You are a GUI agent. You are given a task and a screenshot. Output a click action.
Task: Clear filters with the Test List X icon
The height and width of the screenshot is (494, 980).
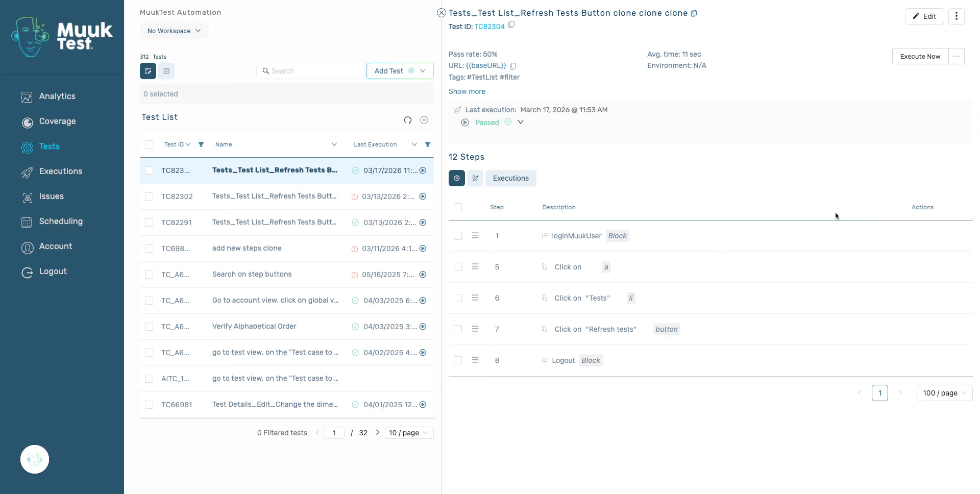(x=424, y=120)
